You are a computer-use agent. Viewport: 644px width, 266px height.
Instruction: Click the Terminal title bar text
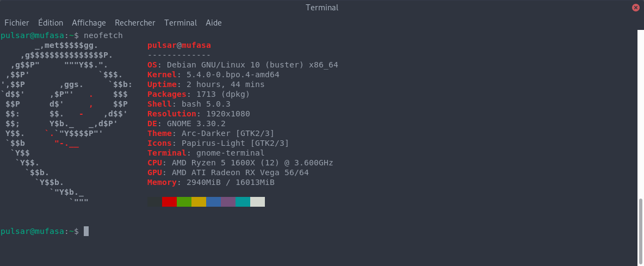click(x=322, y=8)
